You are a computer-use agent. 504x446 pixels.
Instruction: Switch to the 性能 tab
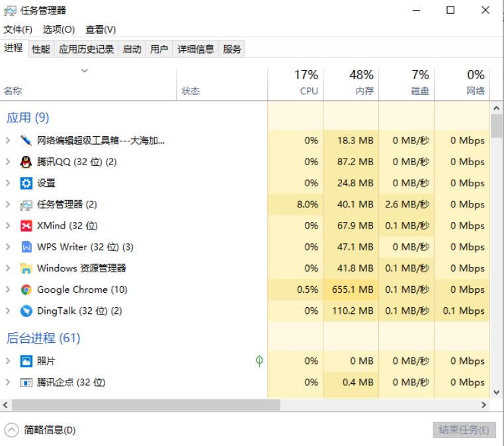pos(41,49)
